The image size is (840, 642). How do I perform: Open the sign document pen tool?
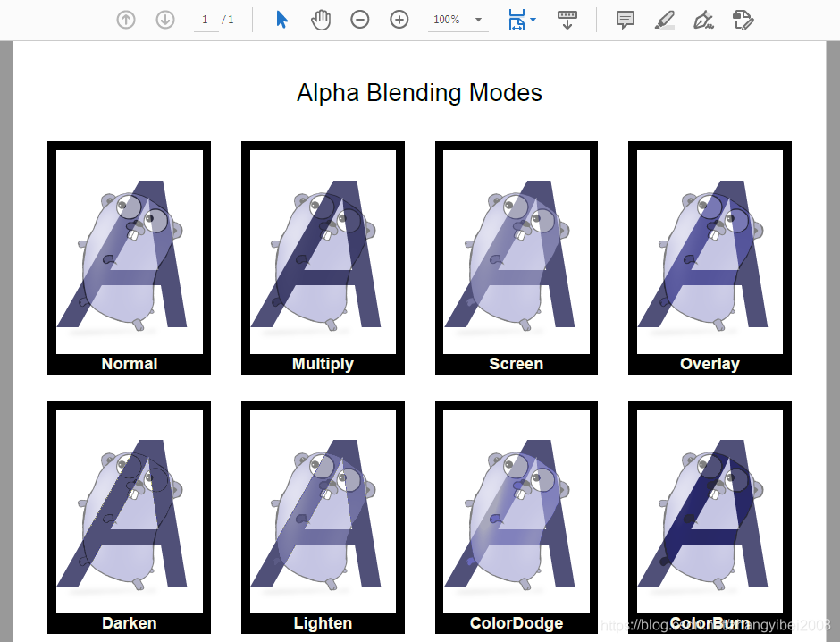pos(703,20)
